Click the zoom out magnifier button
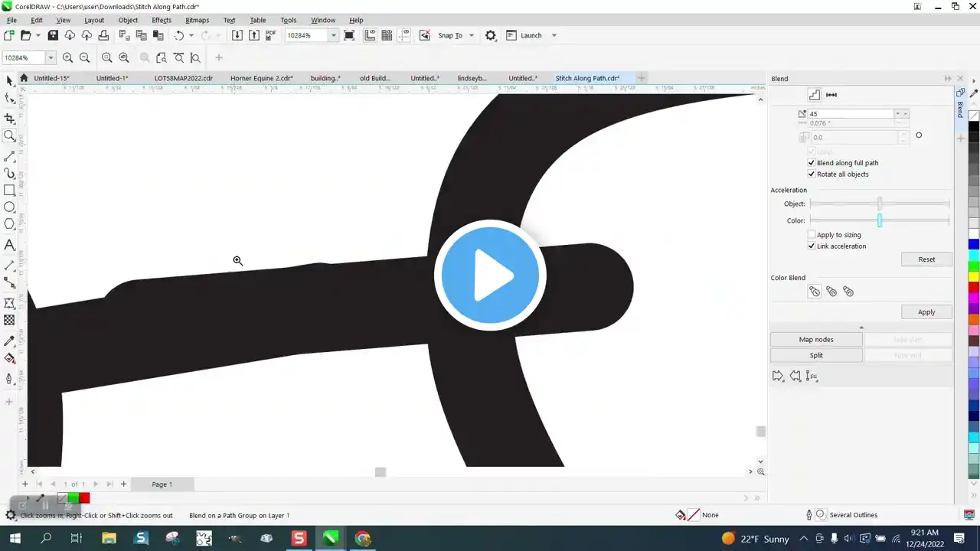 point(84,57)
